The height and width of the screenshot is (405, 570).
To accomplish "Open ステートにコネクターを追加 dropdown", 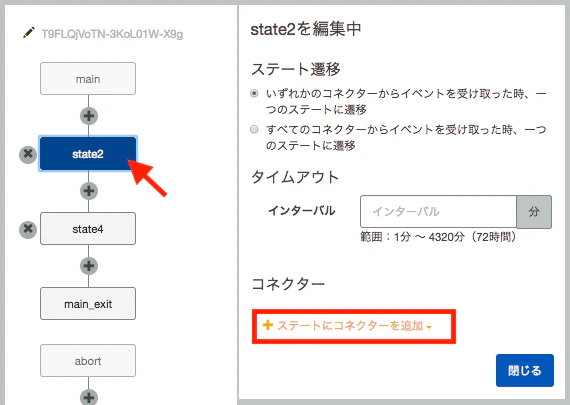I will click(x=347, y=325).
